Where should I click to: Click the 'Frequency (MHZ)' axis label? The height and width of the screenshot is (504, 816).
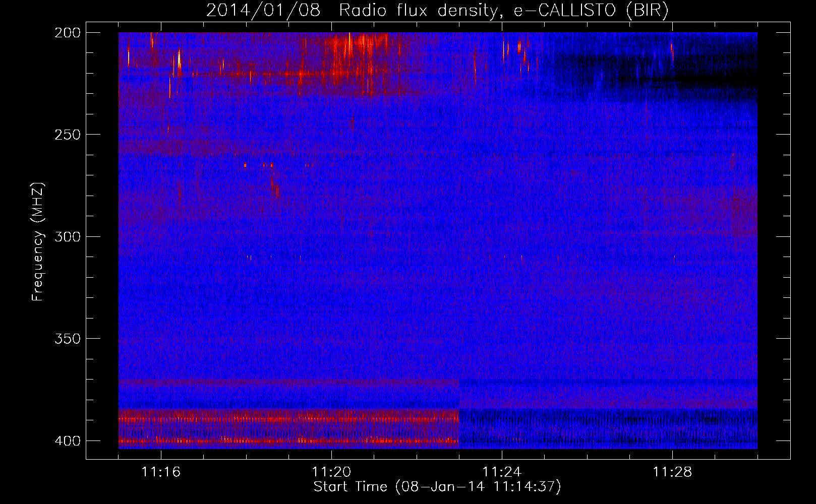coord(38,242)
